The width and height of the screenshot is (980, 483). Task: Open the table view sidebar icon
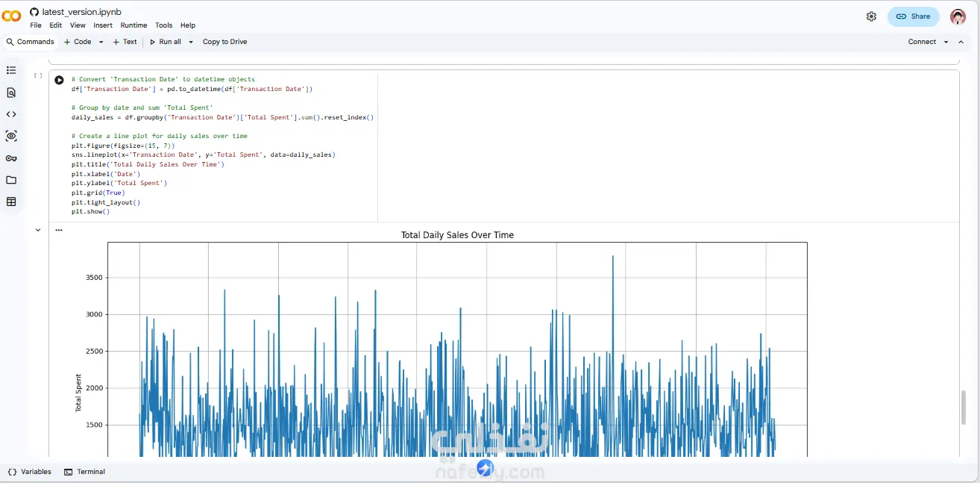pos(11,202)
